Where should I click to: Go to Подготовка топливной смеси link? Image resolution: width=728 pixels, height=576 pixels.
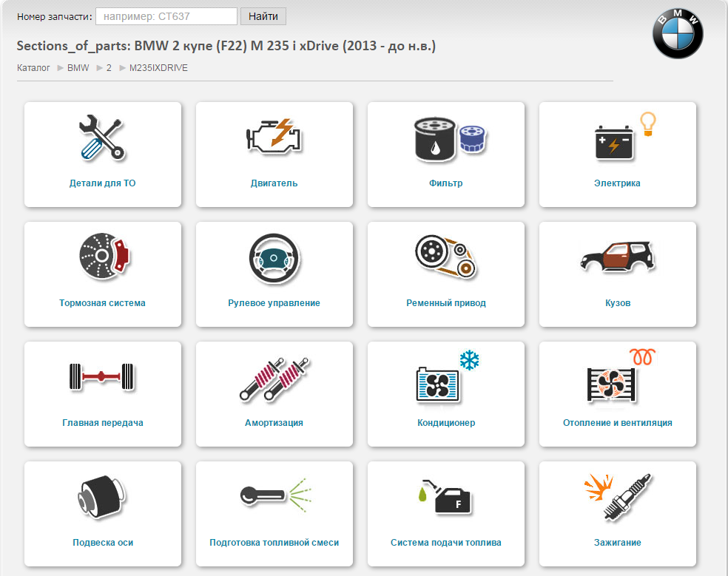(274, 542)
